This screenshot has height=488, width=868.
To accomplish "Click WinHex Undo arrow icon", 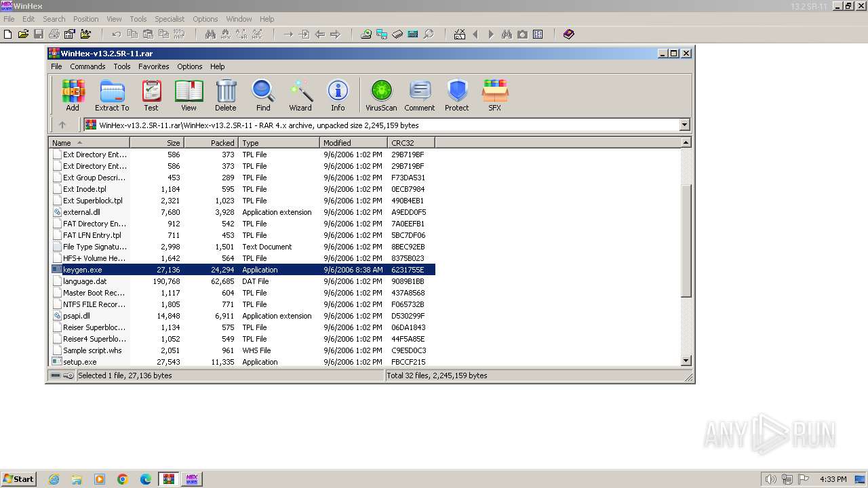I will (x=117, y=34).
